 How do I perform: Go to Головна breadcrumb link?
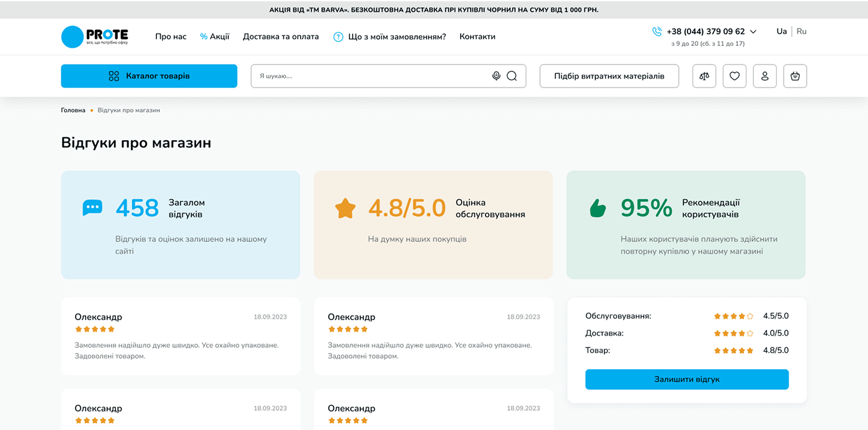point(73,110)
